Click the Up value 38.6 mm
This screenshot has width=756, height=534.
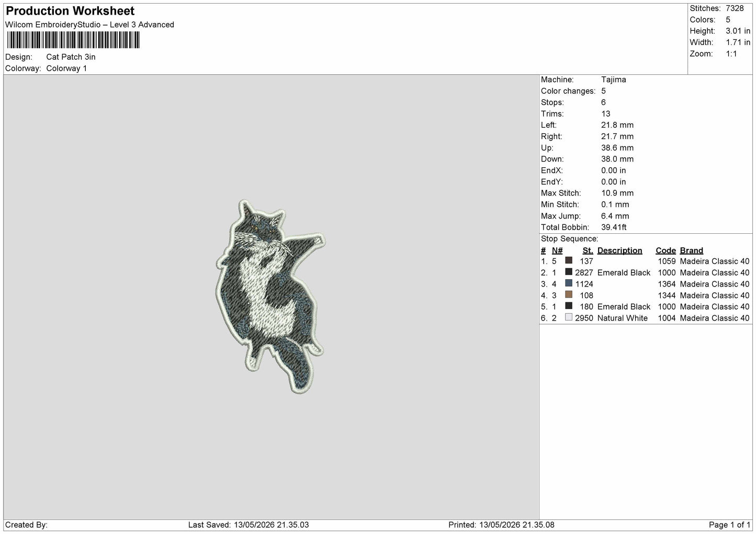coord(617,147)
